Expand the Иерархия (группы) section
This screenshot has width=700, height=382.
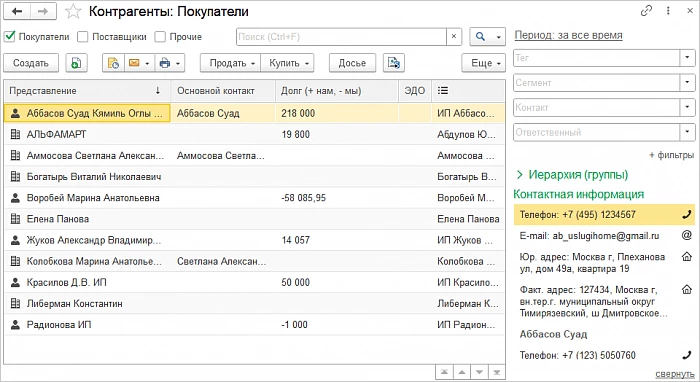point(520,174)
